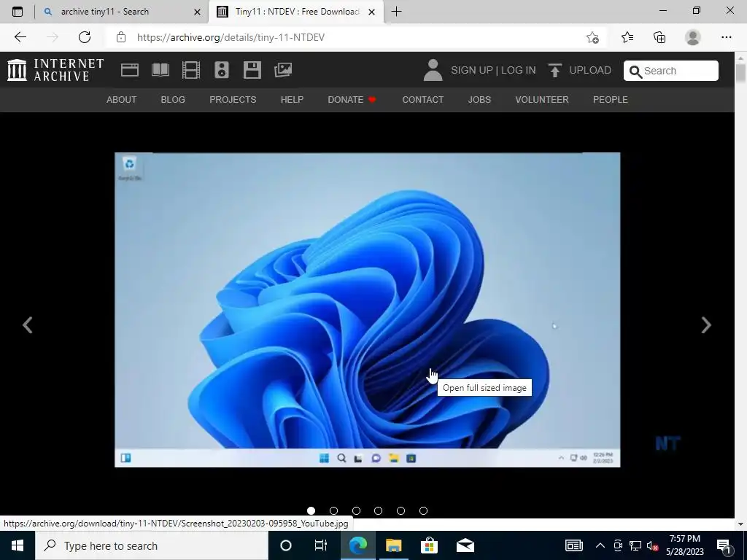The width and height of the screenshot is (747, 560).
Task: Select the fourth carousel dot
Action: (x=379, y=510)
